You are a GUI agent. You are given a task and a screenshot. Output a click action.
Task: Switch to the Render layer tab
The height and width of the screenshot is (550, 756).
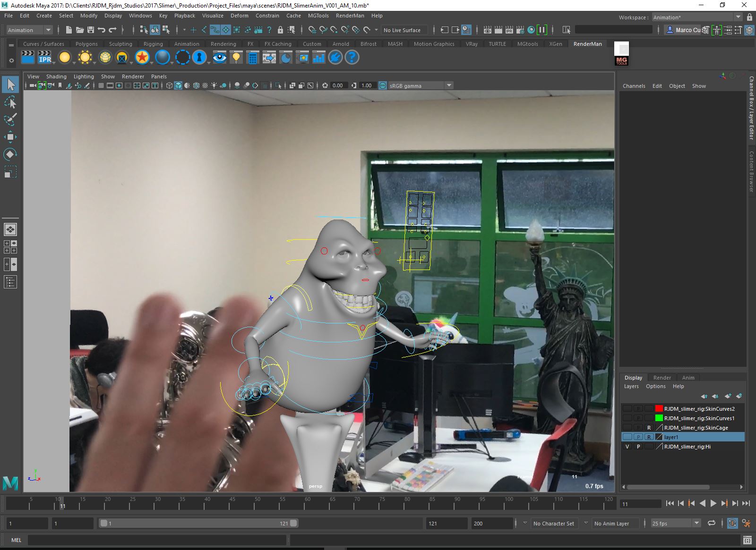click(x=662, y=378)
